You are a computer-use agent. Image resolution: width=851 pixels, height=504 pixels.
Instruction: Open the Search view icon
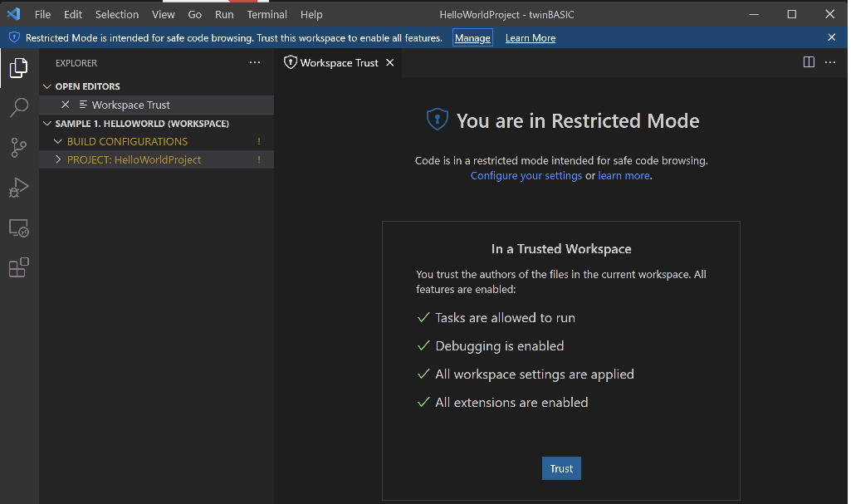coord(18,108)
